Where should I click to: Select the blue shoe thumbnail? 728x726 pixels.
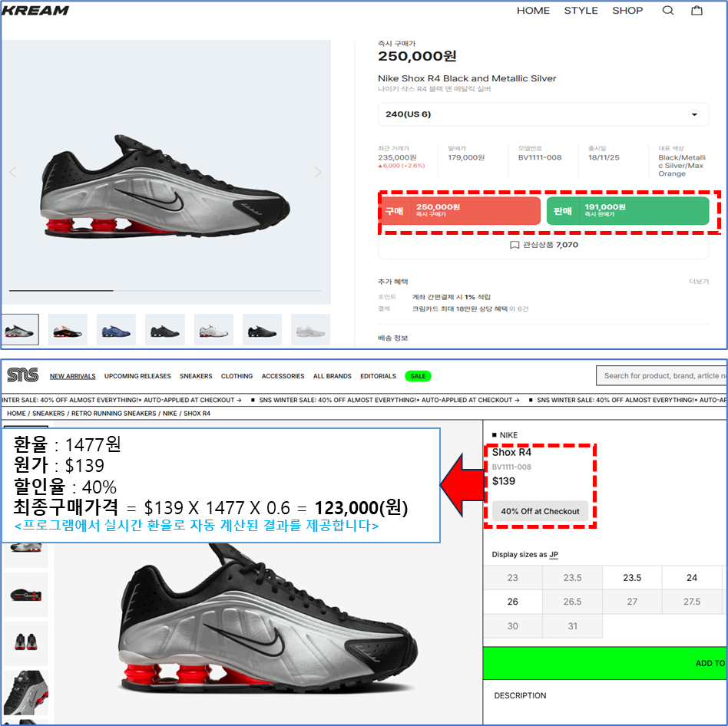point(116,329)
